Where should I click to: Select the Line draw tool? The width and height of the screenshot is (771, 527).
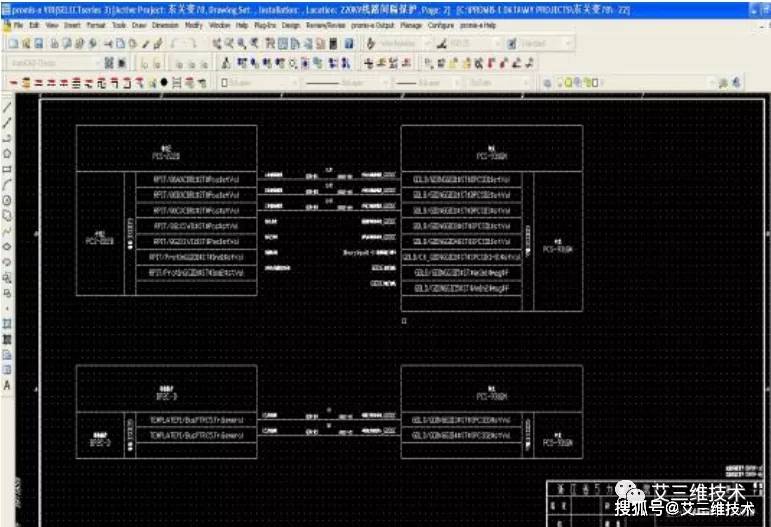pyautogui.click(x=7, y=107)
